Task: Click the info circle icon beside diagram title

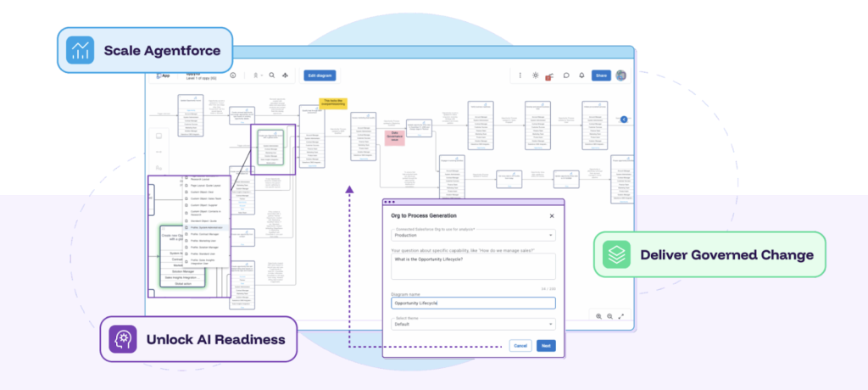Action: coord(233,75)
